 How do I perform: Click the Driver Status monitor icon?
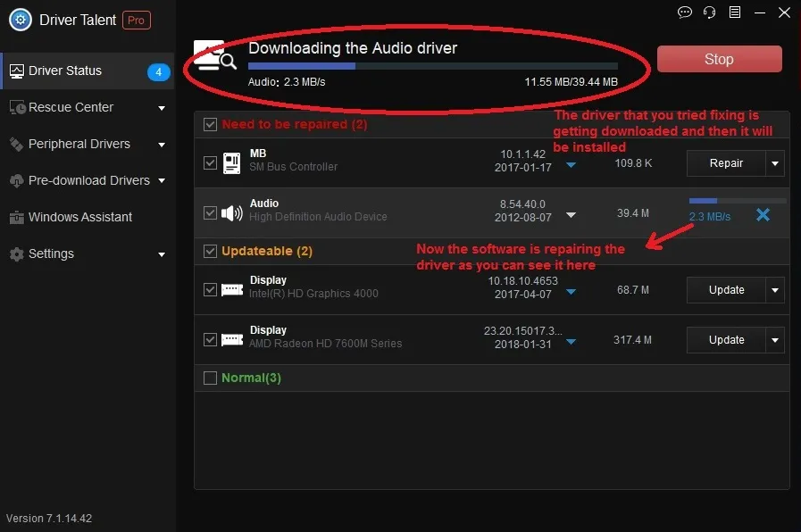16,71
